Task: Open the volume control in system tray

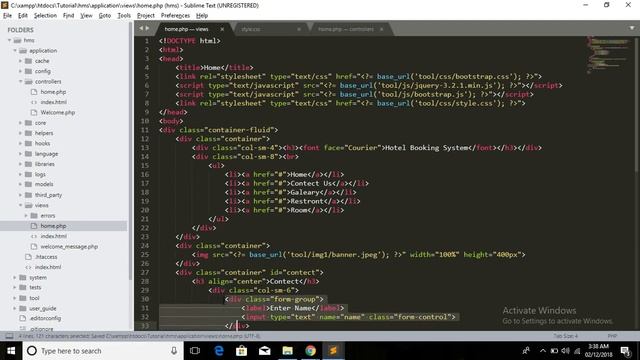Action: 565,351
